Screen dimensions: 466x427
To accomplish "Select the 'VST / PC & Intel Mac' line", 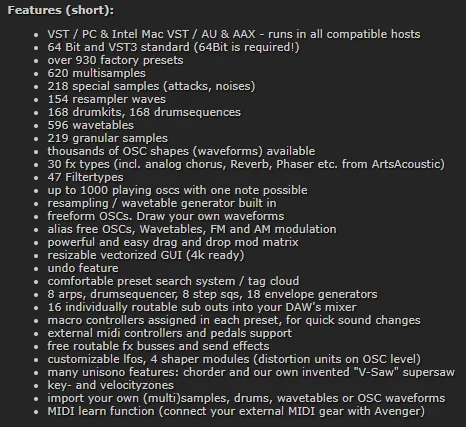I will (x=234, y=34).
